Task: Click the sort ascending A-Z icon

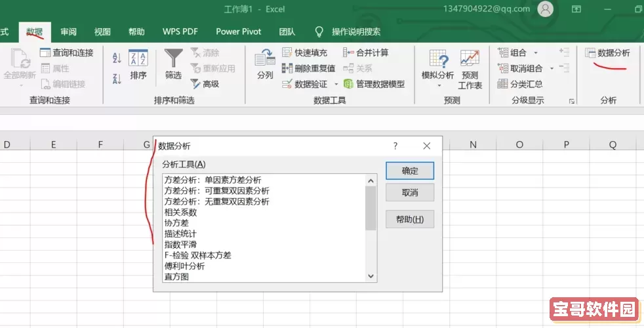Action: (117, 58)
